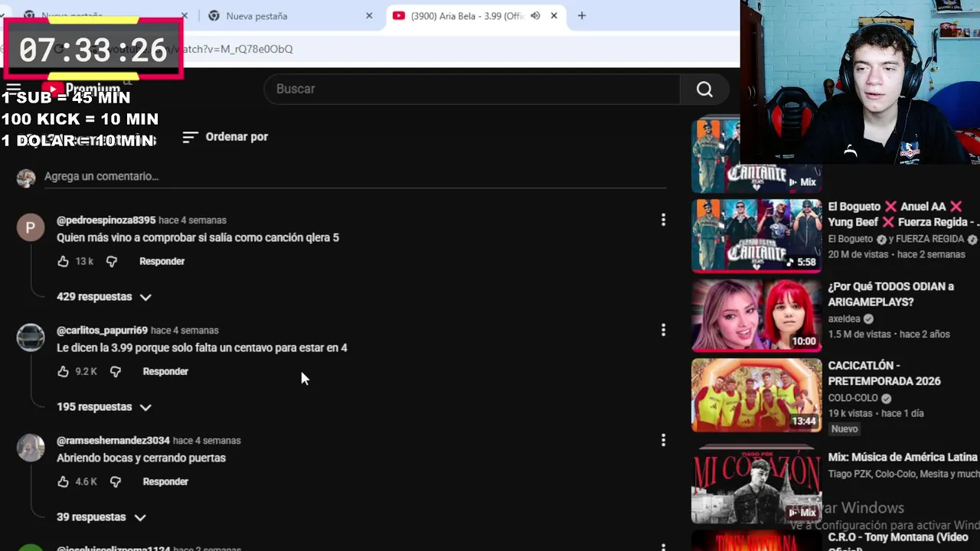980x551 pixels.
Task: Open El Bogueto 5:58 video thumbnail
Action: click(x=756, y=236)
